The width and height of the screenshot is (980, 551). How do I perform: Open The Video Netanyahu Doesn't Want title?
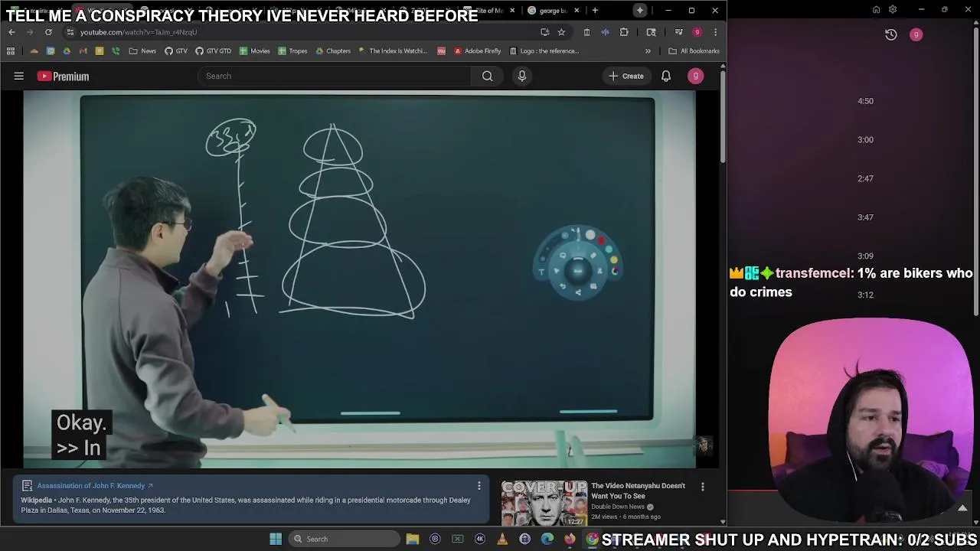[638, 491]
